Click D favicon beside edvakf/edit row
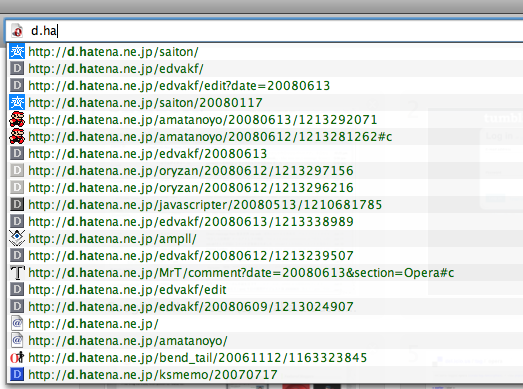523x389 pixels. click(17, 290)
